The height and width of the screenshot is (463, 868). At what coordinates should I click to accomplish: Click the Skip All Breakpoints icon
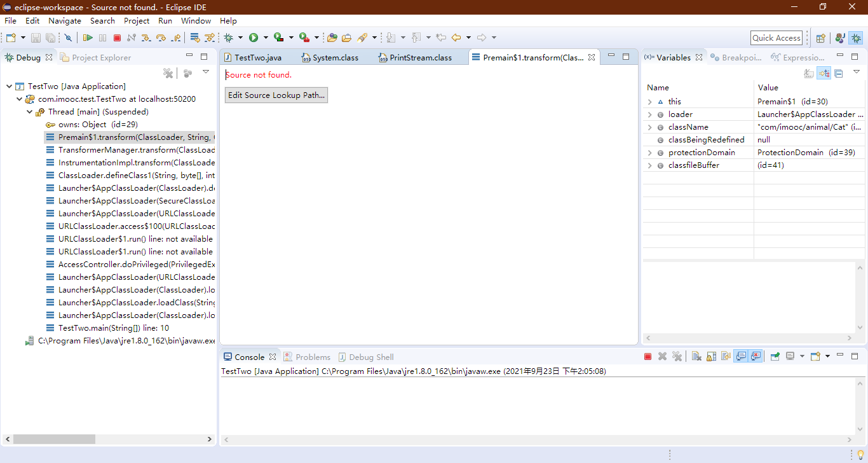click(68, 38)
